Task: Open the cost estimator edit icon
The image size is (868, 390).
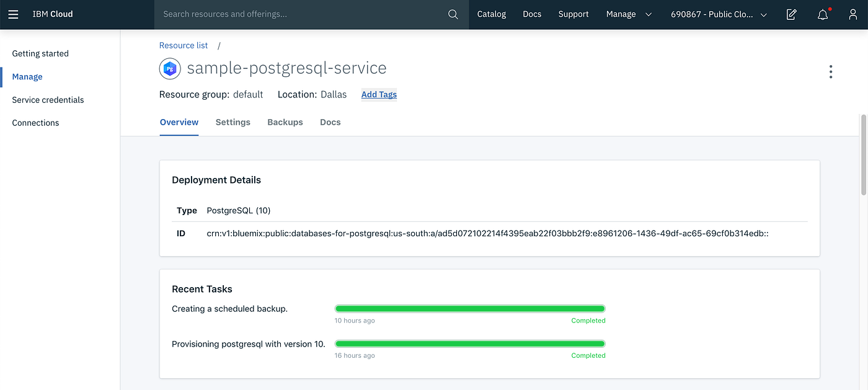Action: (791, 14)
